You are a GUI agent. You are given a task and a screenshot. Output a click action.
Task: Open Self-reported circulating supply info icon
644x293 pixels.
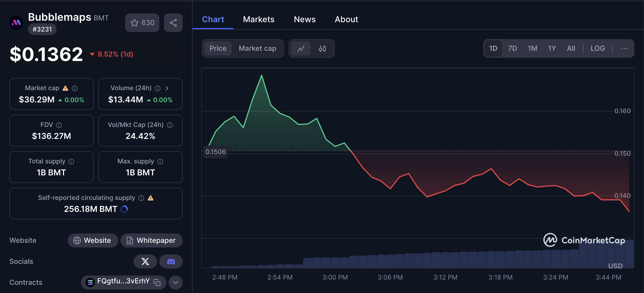pyautogui.click(x=141, y=198)
